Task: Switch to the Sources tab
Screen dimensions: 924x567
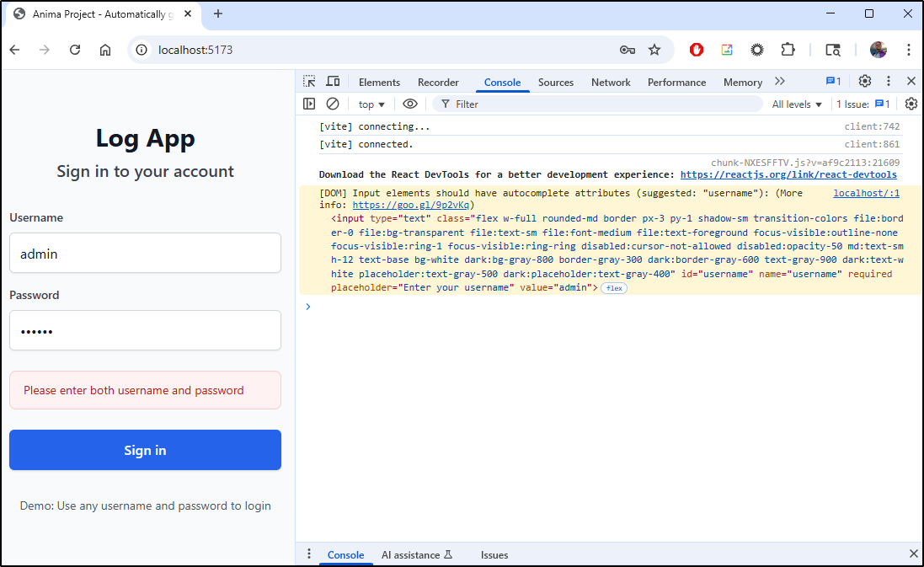Action: (556, 83)
